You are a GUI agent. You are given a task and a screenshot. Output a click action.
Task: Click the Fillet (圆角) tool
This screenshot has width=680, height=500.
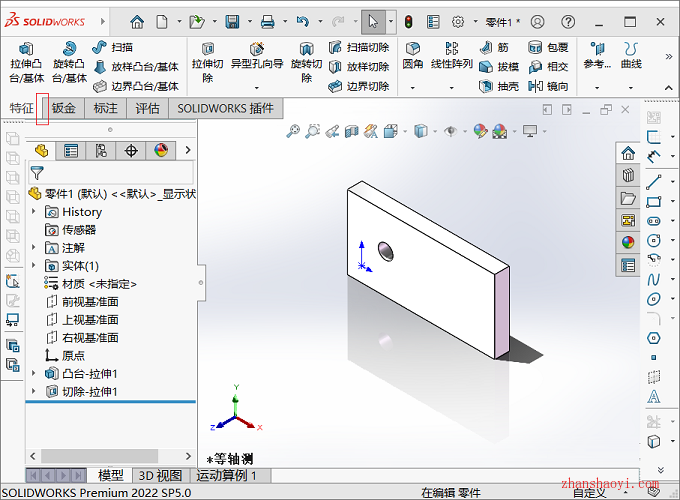click(x=412, y=56)
